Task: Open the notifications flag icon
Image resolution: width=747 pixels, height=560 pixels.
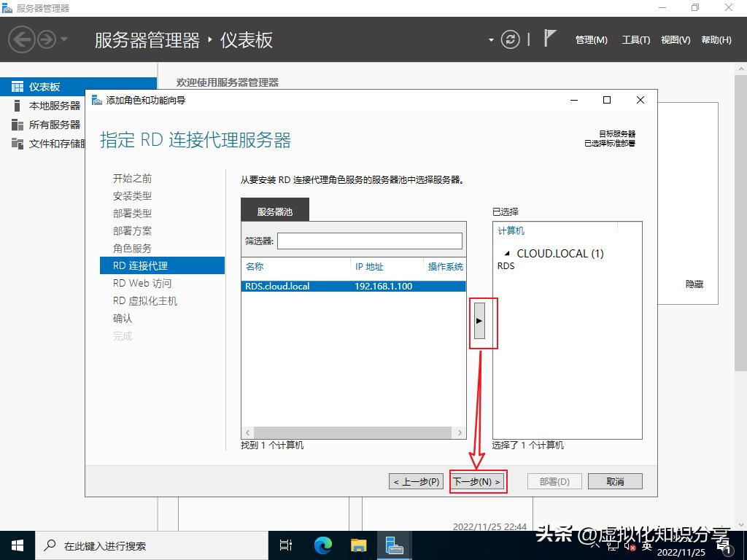Action: [551, 39]
